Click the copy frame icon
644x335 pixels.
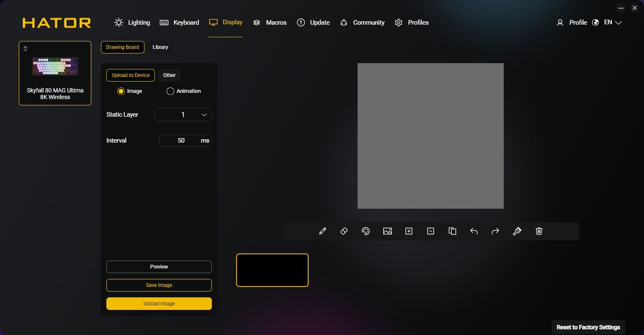(x=452, y=231)
